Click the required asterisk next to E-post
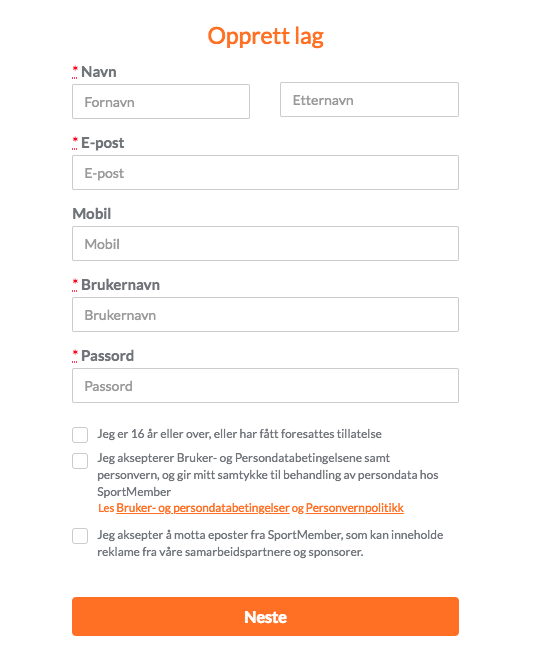The width and height of the screenshot is (533, 657). [x=75, y=142]
